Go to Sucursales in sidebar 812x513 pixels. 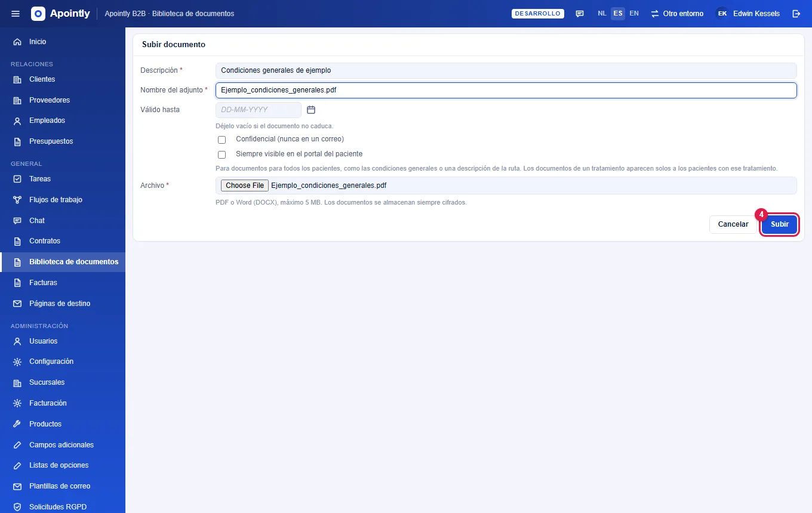coord(63,382)
